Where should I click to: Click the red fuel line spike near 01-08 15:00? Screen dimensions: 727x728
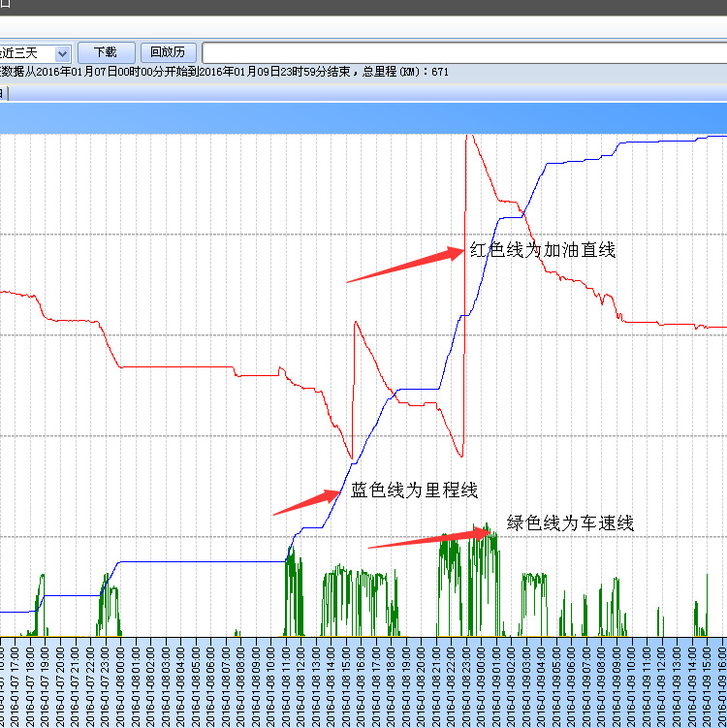coord(356,330)
